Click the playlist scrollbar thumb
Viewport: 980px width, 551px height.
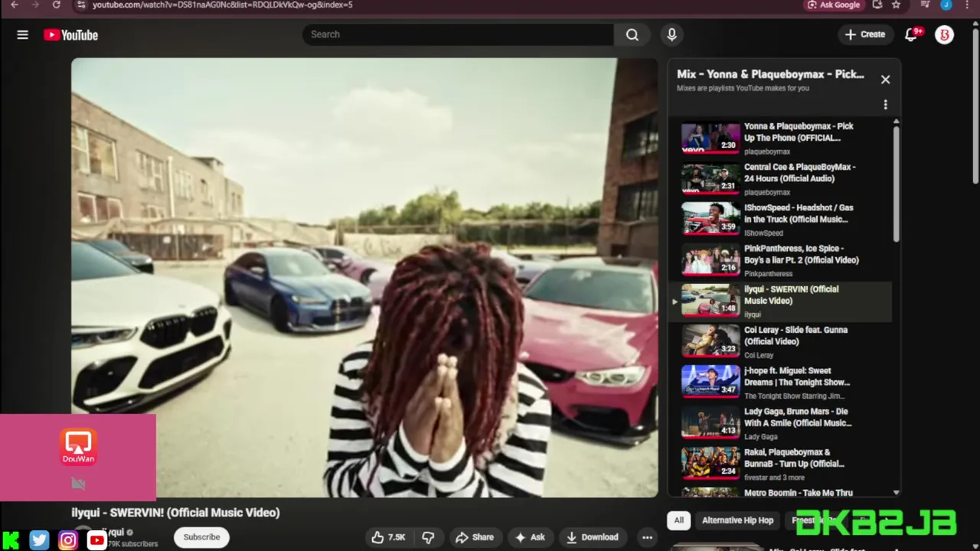[x=896, y=184]
